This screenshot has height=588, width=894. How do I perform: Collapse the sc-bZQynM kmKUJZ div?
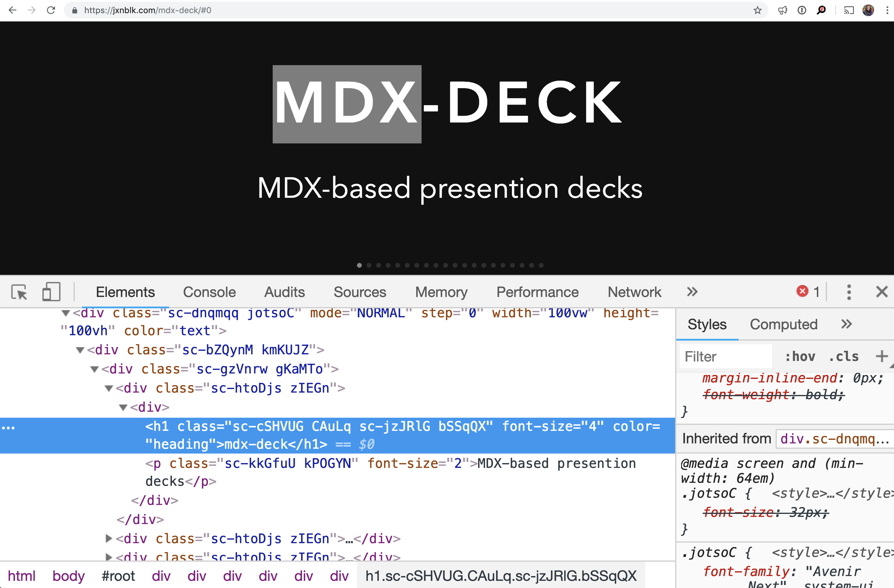[80, 350]
